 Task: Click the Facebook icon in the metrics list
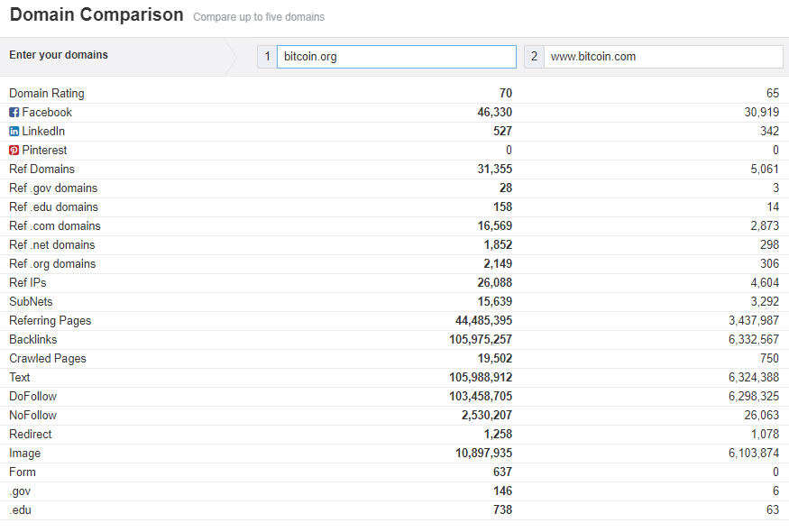click(14, 112)
